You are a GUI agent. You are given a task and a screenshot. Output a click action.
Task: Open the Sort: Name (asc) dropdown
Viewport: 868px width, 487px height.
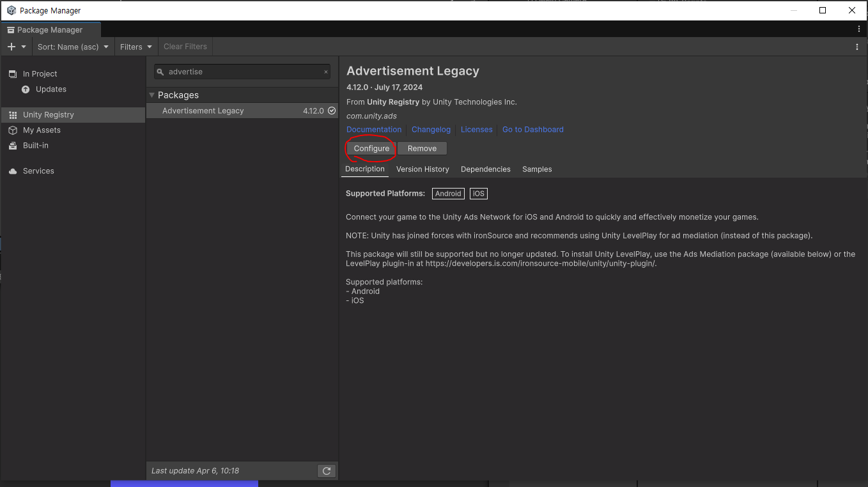click(73, 47)
